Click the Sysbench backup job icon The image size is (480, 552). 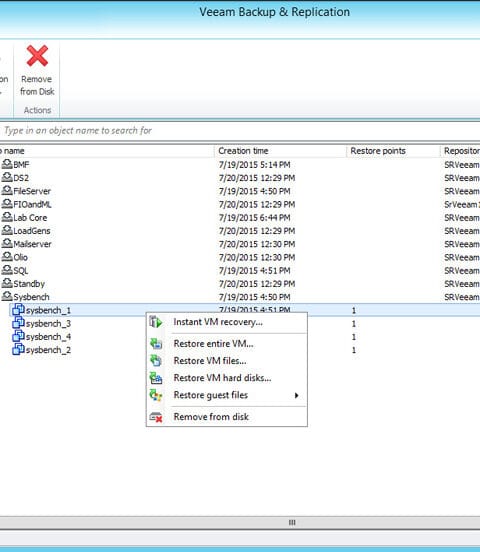pyautogui.click(x=7, y=296)
